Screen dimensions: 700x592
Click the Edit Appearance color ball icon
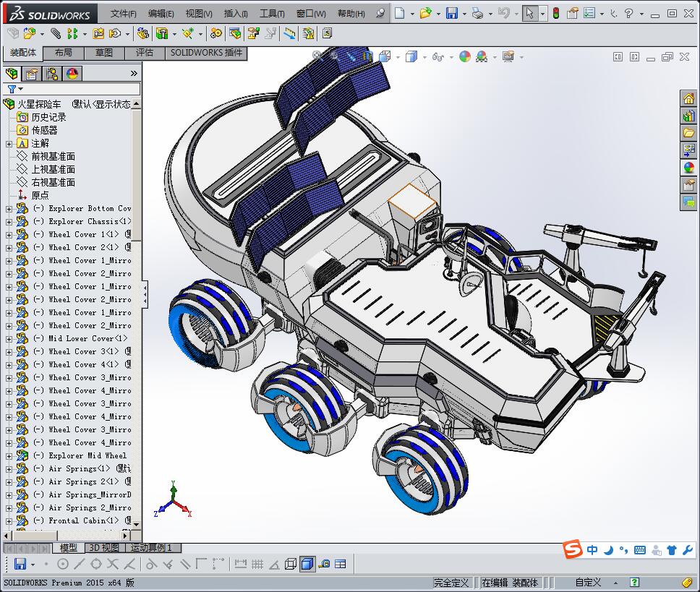tap(465, 56)
